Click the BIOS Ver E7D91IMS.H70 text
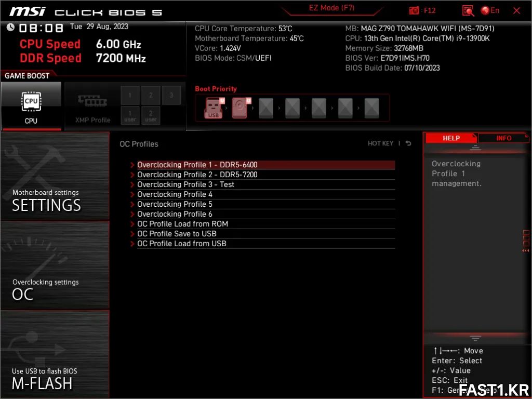 pyautogui.click(x=387, y=58)
